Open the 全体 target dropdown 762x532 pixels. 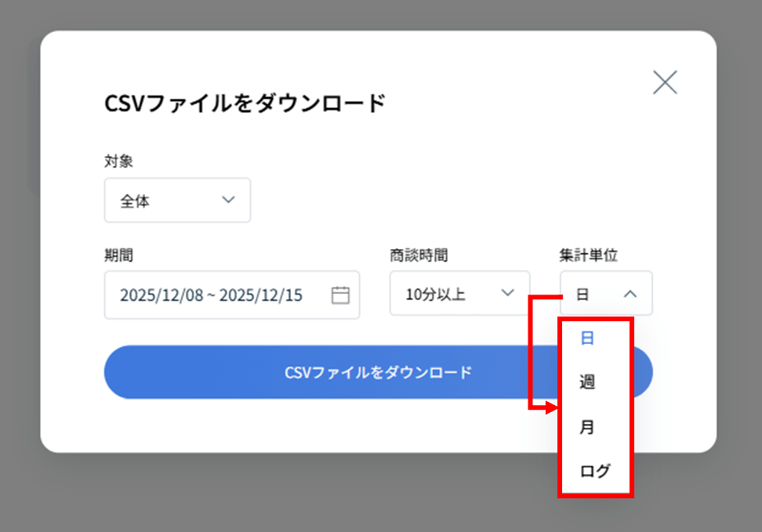tap(177, 201)
